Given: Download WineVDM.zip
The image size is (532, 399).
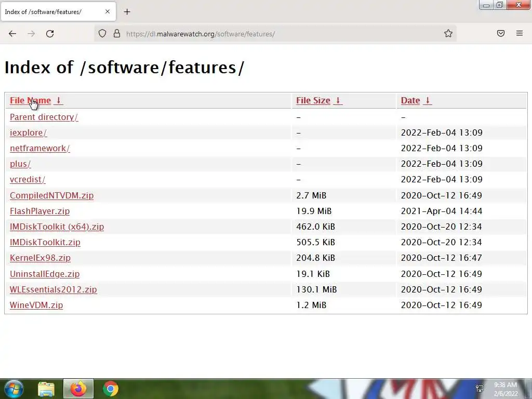Looking at the screenshot, I should (x=36, y=305).
